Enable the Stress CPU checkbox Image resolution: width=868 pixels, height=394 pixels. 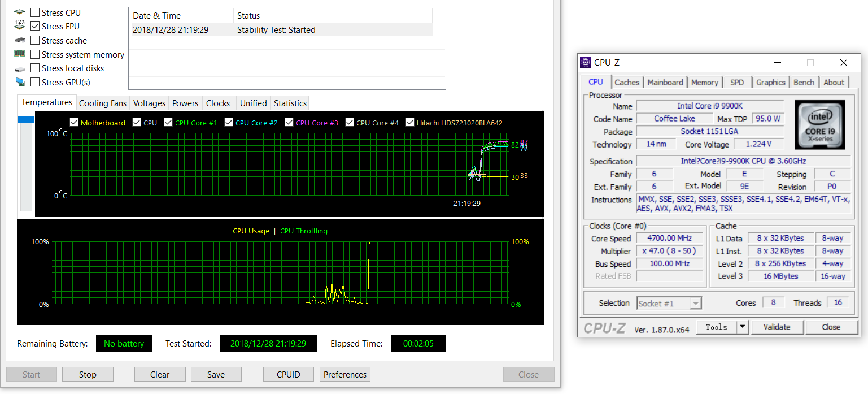[35, 12]
